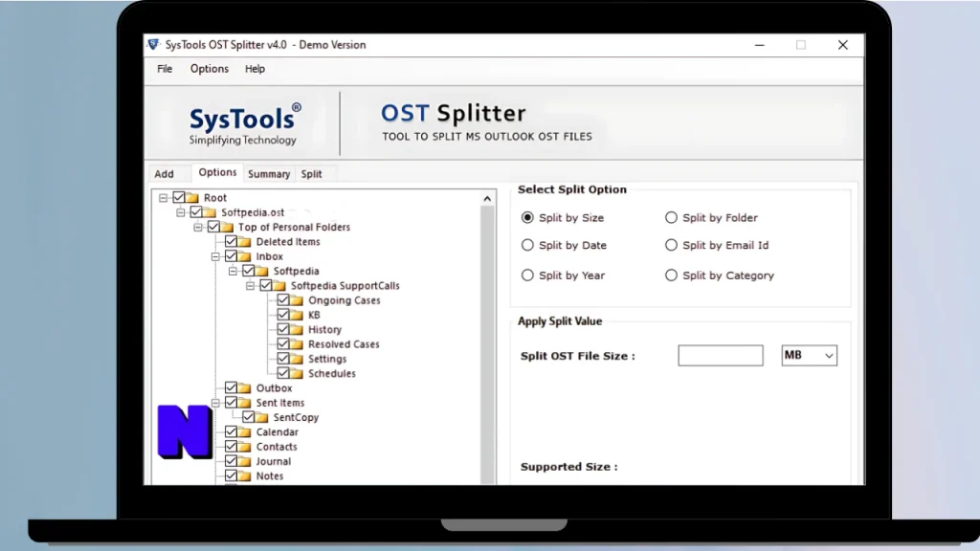Viewport: 980px width, 551px height.
Task: Click the SysTools shield icon in title bar
Action: point(154,44)
